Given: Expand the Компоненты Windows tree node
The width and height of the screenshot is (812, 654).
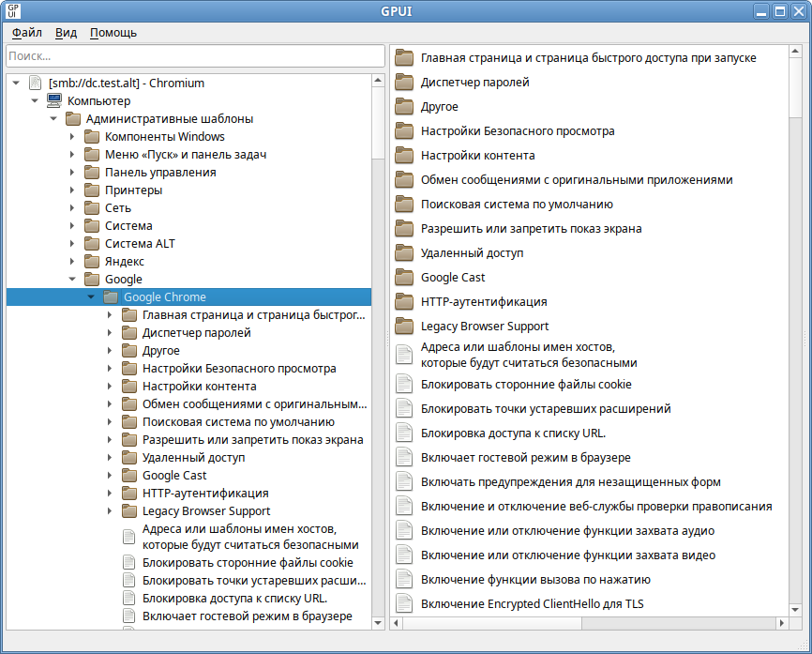Looking at the screenshot, I should pyautogui.click(x=72, y=137).
